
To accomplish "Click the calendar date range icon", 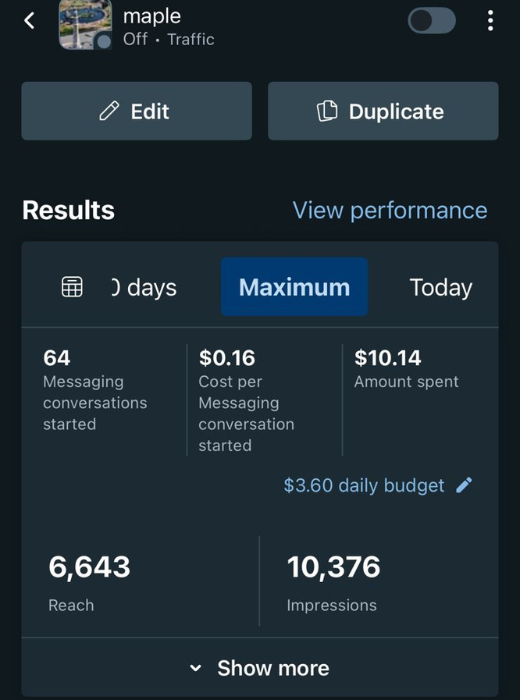I will point(72,287).
